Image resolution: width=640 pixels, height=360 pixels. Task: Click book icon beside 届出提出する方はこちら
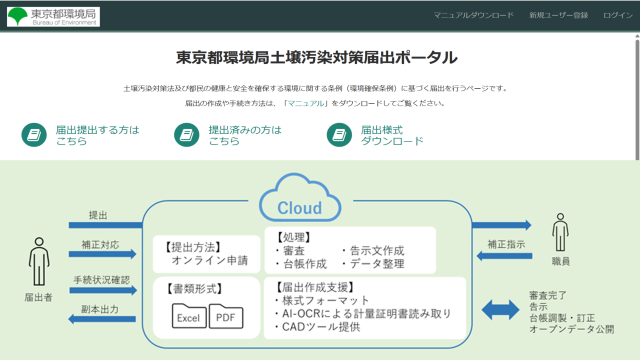pos(34,135)
